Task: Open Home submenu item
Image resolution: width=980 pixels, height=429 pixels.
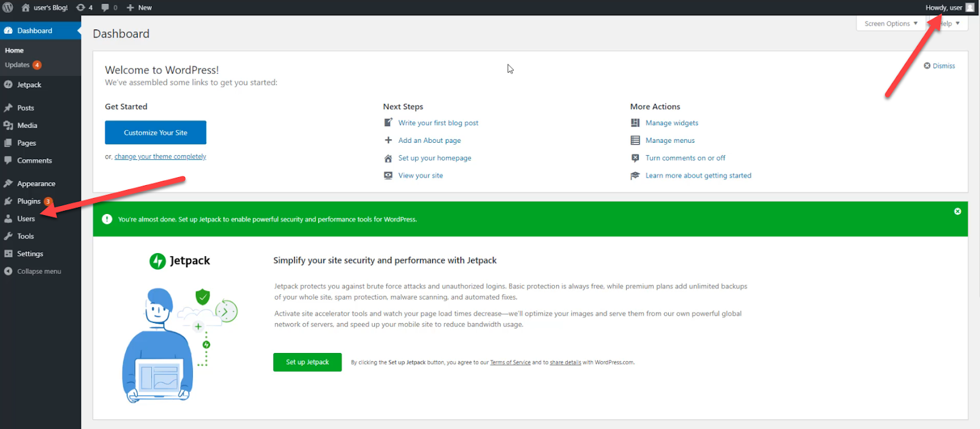Action: (14, 50)
